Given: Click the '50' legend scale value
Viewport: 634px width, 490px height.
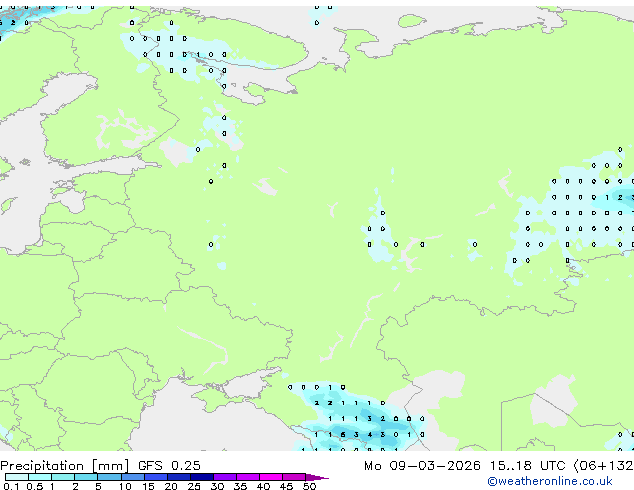Looking at the screenshot, I should [x=309, y=486].
